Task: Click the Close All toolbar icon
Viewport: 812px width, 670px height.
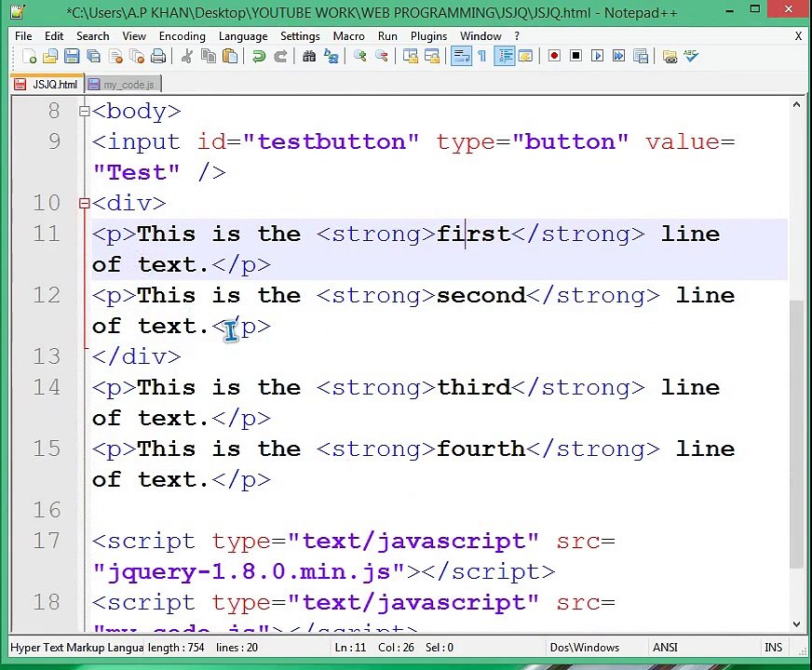Action: (137, 56)
